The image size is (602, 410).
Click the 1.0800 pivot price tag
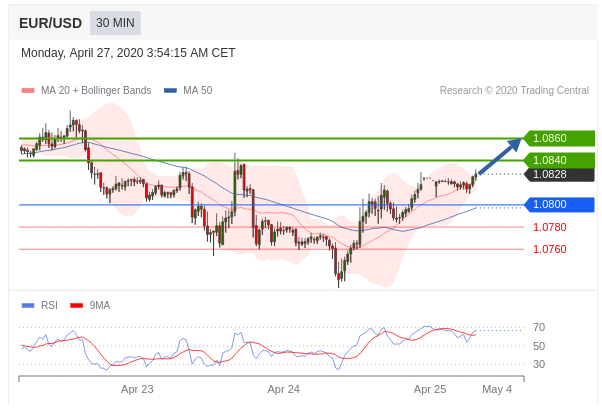(x=559, y=205)
